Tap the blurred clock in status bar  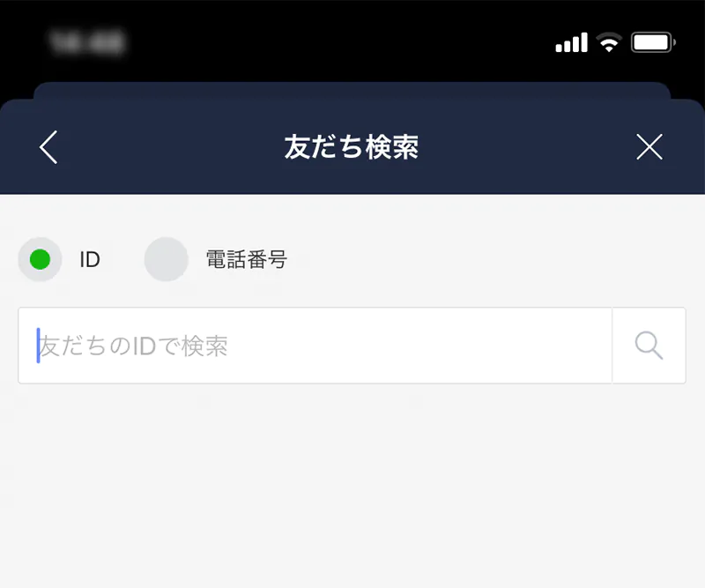point(86,42)
